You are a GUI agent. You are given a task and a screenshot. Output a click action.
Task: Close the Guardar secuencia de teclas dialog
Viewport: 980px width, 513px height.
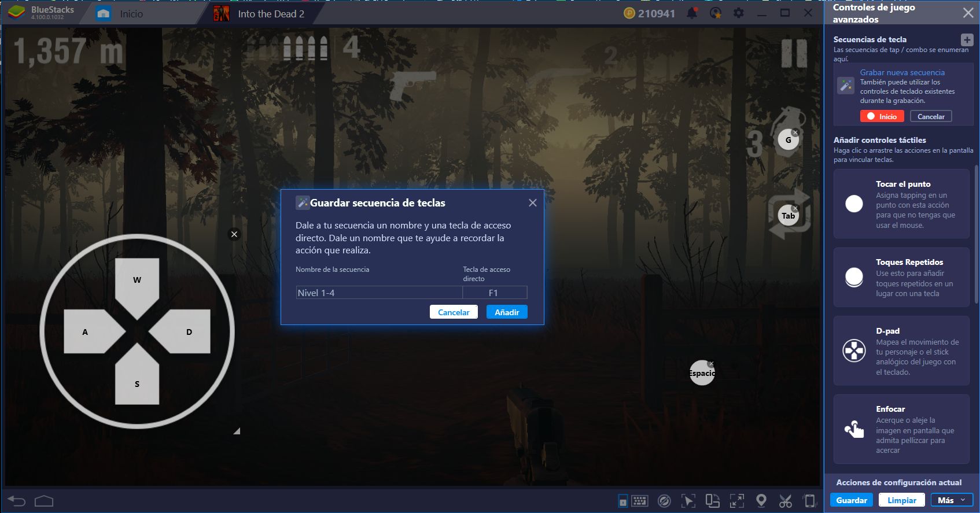click(x=533, y=202)
